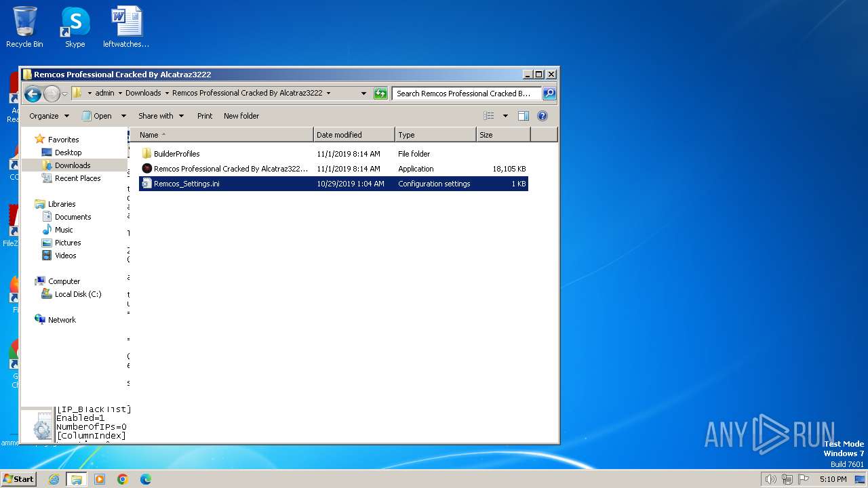The image size is (868, 488).
Task: Click the Configuration settings type cell
Action: coord(434,184)
